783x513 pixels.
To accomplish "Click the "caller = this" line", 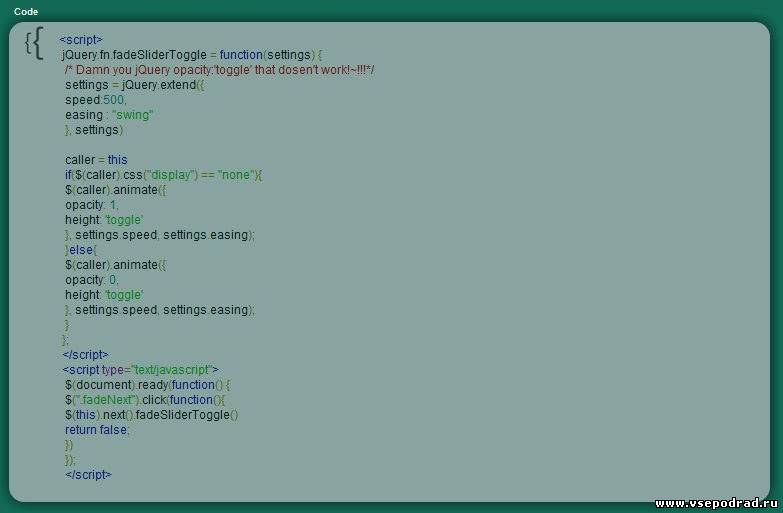I will pos(96,159).
